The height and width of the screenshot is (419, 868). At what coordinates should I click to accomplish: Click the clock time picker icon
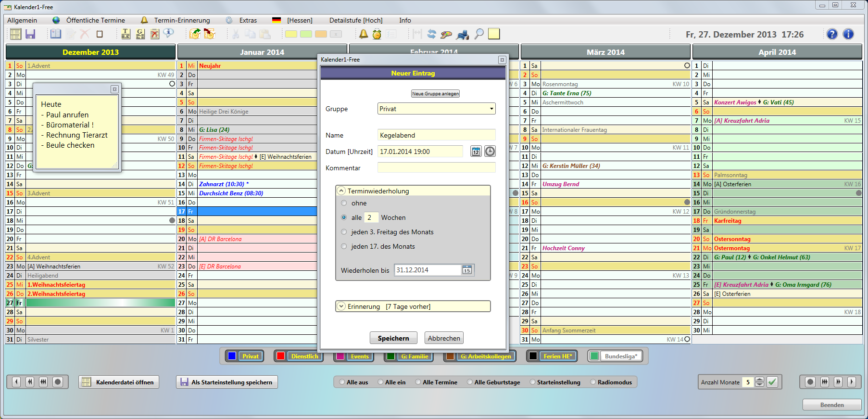point(490,152)
